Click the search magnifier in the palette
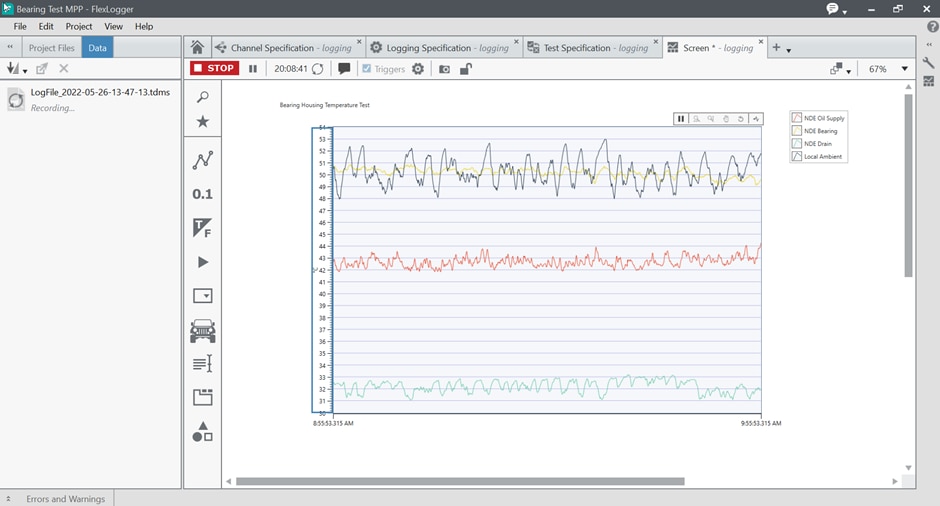The width and height of the screenshot is (940, 506). [x=202, y=97]
